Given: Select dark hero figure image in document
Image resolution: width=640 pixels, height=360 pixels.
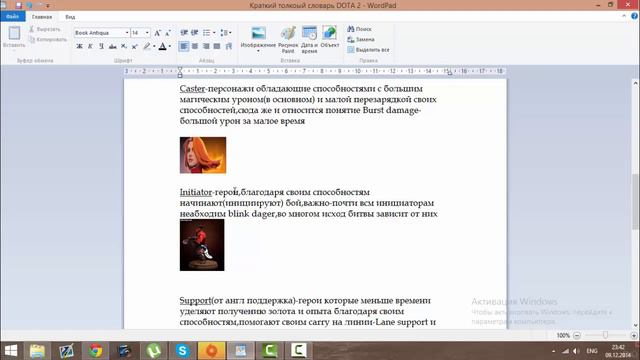Looking at the screenshot, I should tap(202, 245).
